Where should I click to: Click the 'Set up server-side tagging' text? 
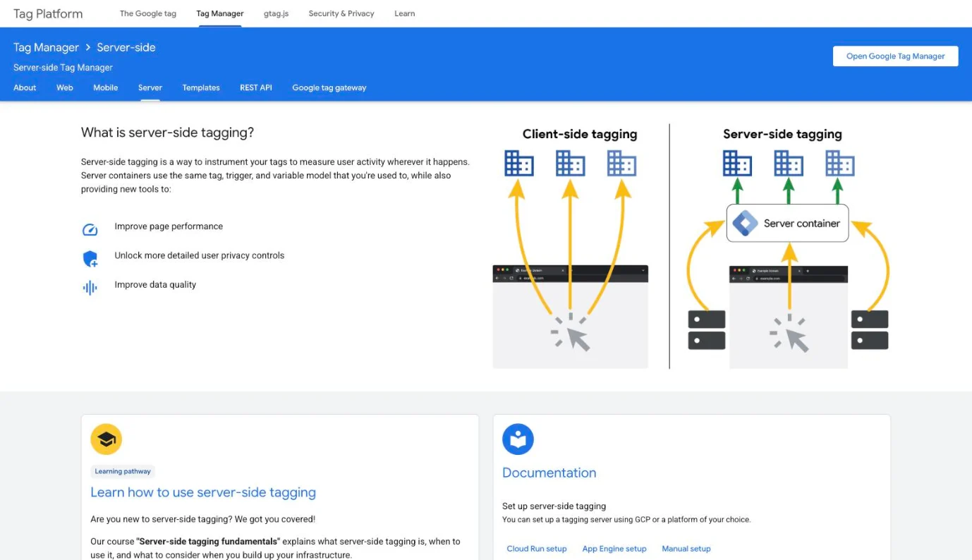tap(554, 506)
